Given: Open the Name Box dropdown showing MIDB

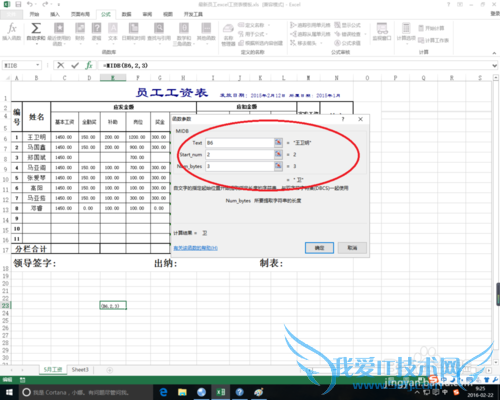Looking at the screenshot, I should point(38,65).
